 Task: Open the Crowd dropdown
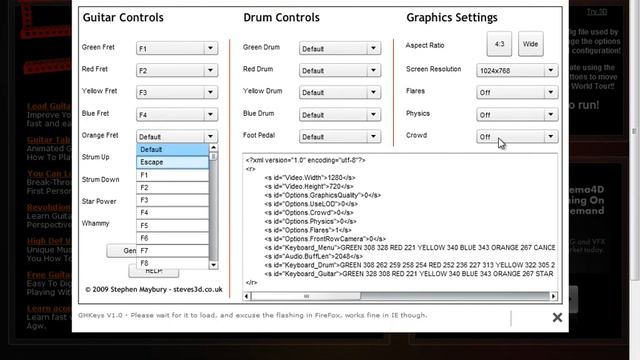coord(517,136)
